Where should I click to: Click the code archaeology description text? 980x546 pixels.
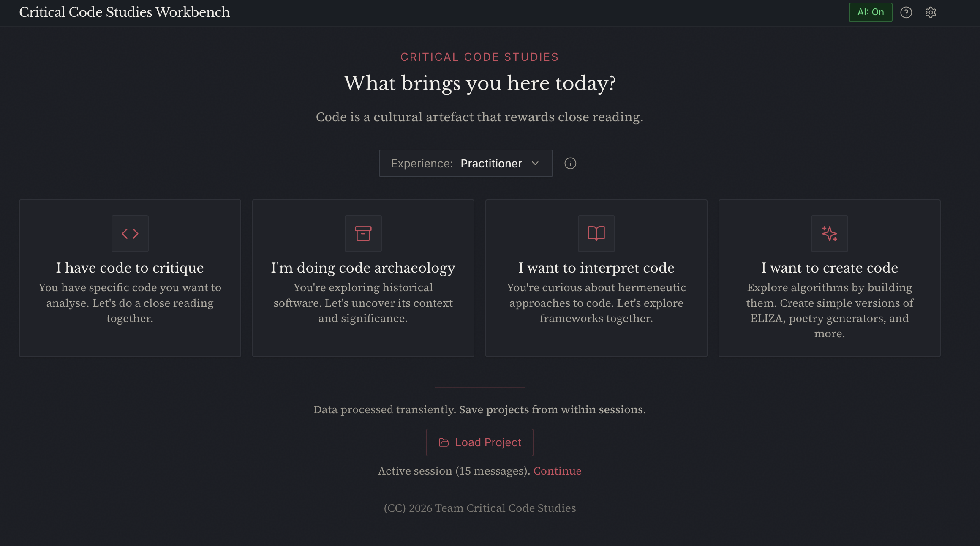click(x=363, y=303)
